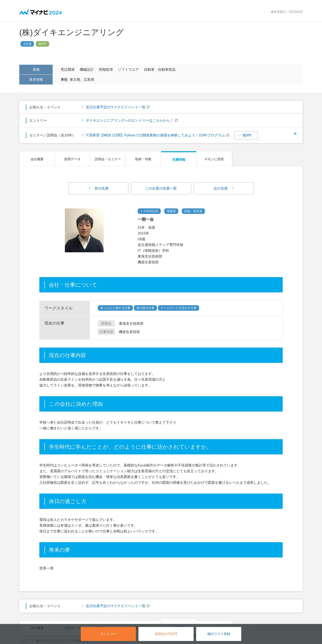The width and height of the screenshot is (322, 644).
Task: Open the IT系希望 Python 1DAY program link
Action: pyautogui.click(x=155, y=135)
